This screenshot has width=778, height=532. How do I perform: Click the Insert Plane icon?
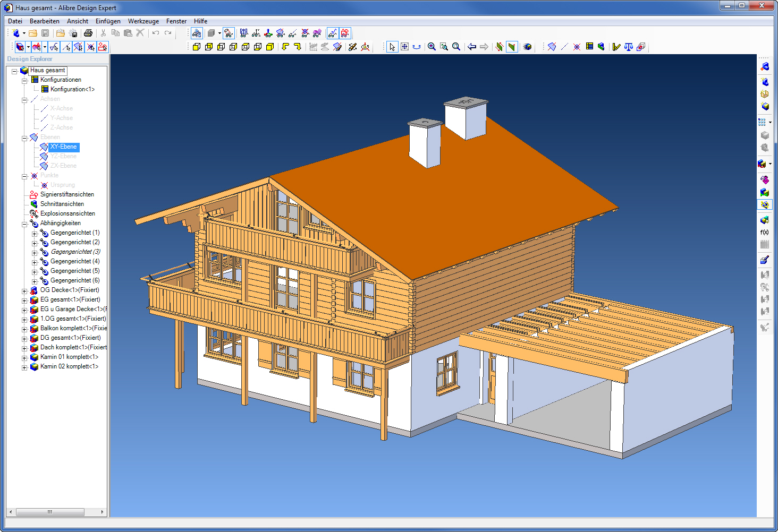(x=552, y=47)
